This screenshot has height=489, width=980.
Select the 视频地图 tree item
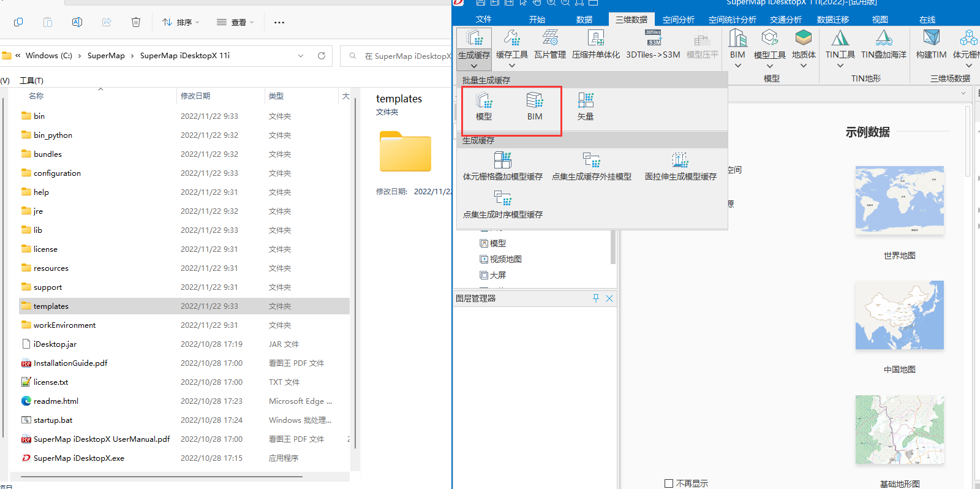(501, 259)
